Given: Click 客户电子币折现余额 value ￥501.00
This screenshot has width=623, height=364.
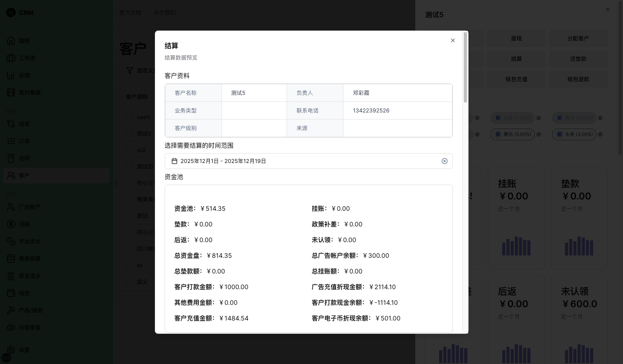Looking at the screenshot, I should tap(388, 318).
